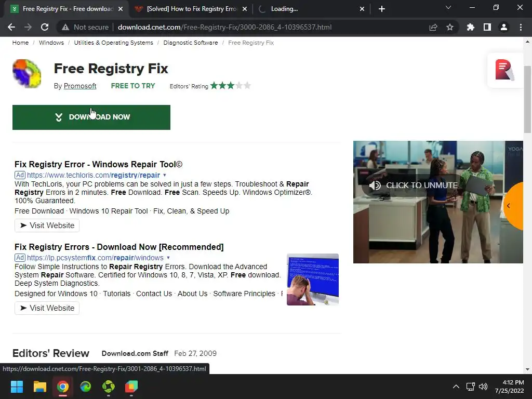Click the Free Download ad sitelink
The height and width of the screenshot is (399, 532).
tap(39, 211)
